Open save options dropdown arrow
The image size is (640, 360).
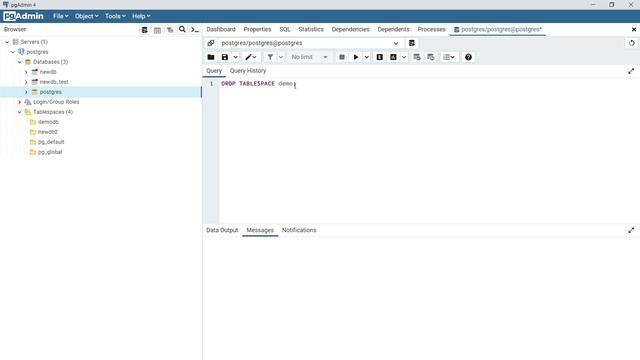236,57
